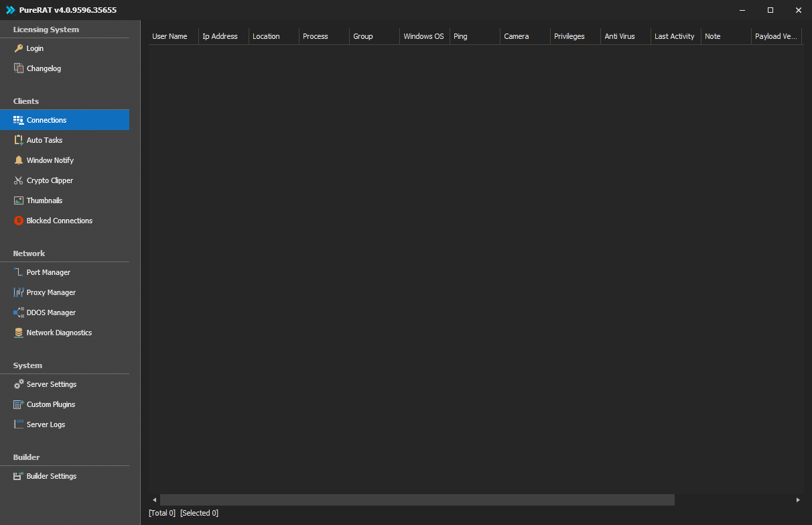The width and height of the screenshot is (812, 525).
Task: Click the Window Notify bell icon
Action: pyautogui.click(x=19, y=160)
